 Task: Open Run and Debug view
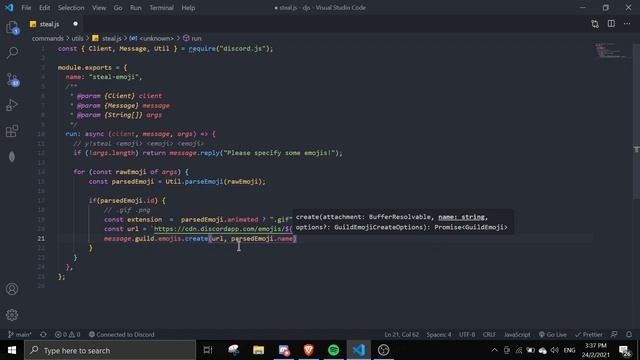(x=12, y=105)
